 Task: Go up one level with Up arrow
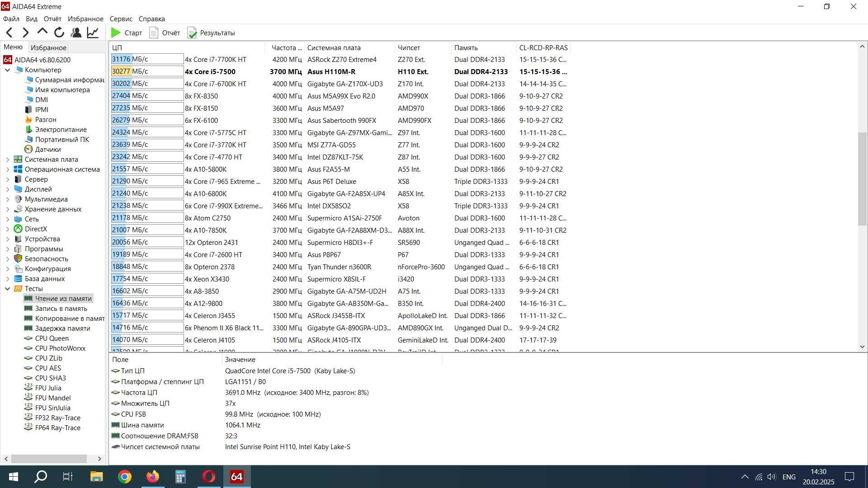coord(42,32)
